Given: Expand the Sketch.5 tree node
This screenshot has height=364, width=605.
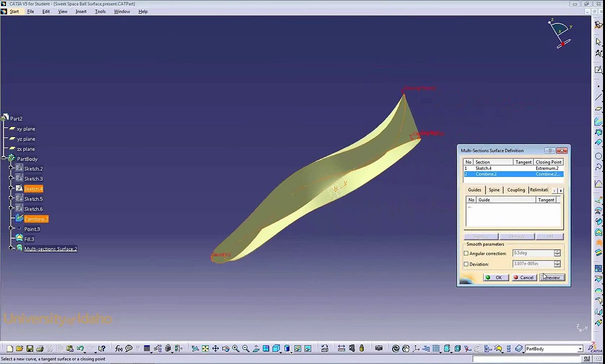Looking at the screenshot, I should [x=11, y=199].
